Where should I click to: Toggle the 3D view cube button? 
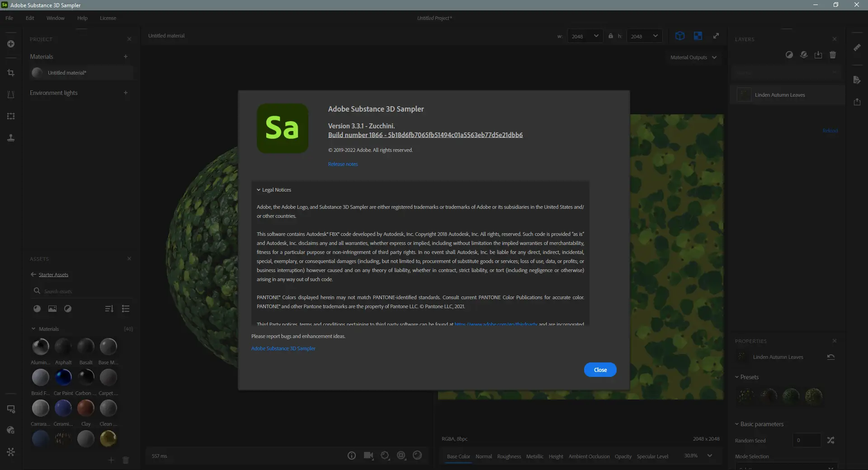680,36
